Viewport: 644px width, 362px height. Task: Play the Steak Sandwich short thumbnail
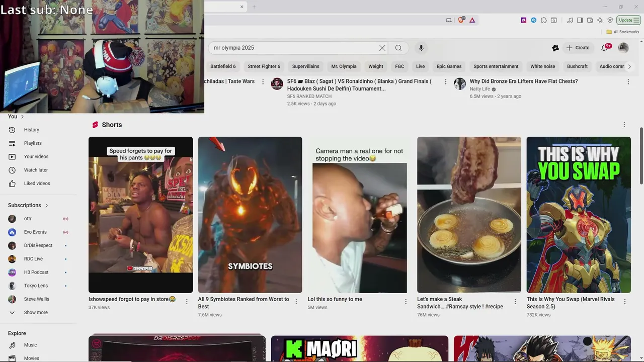coord(469,215)
